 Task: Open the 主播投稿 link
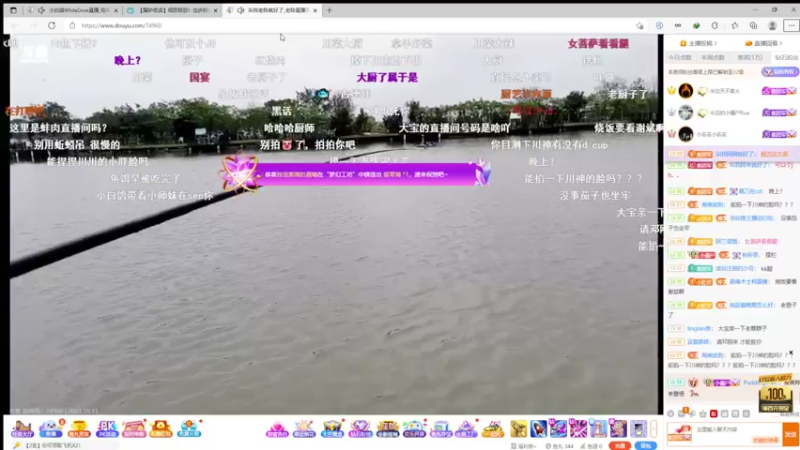[x=698, y=43]
